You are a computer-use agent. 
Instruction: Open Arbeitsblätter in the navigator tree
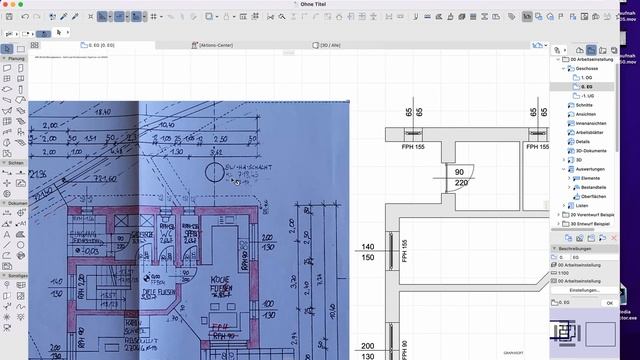(x=589, y=133)
